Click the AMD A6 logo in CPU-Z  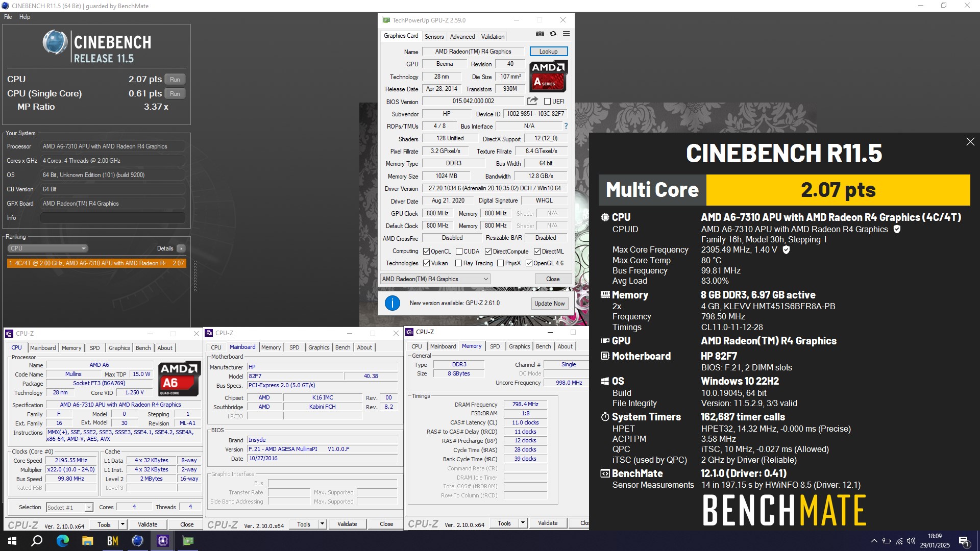(179, 379)
